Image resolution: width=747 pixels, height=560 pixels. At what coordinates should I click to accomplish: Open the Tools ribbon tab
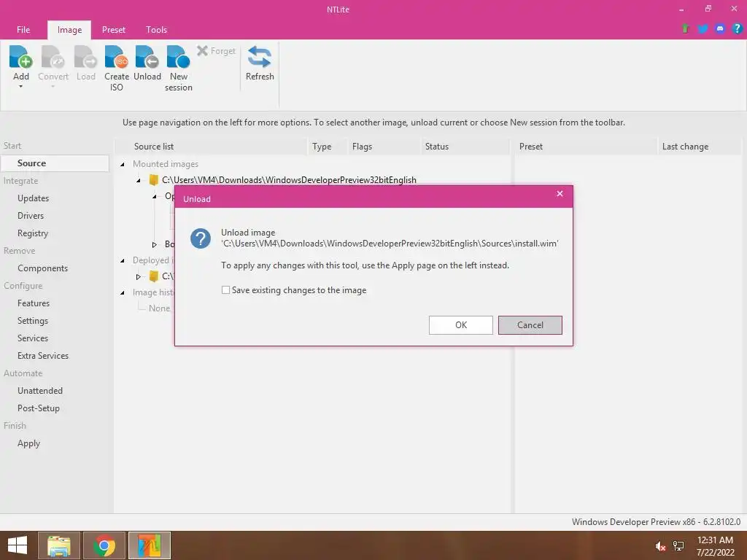[x=156, y=29]
